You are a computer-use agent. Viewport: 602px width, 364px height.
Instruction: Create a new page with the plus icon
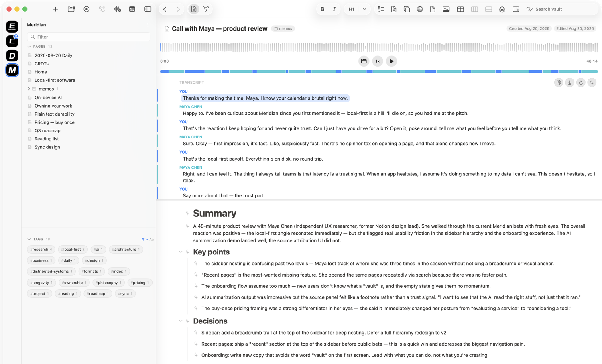[55, 9]
